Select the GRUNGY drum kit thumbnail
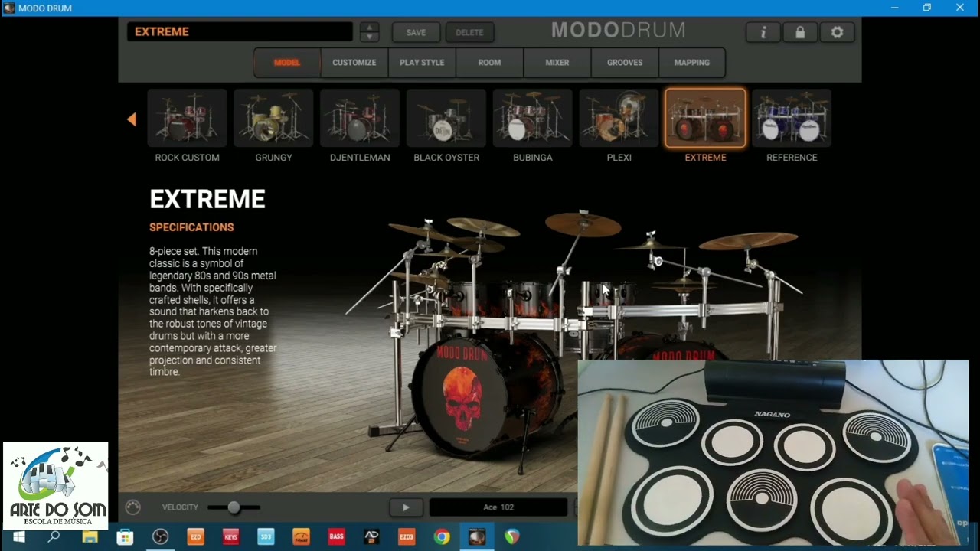This screenshot has width=980, height=551. coord(273,118)
